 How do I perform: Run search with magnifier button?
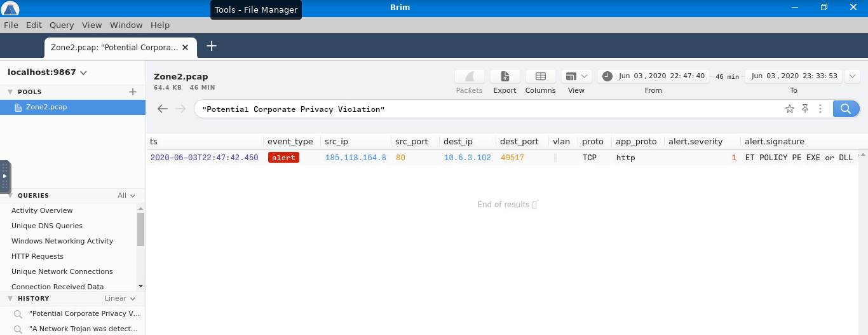click(846, 109)
